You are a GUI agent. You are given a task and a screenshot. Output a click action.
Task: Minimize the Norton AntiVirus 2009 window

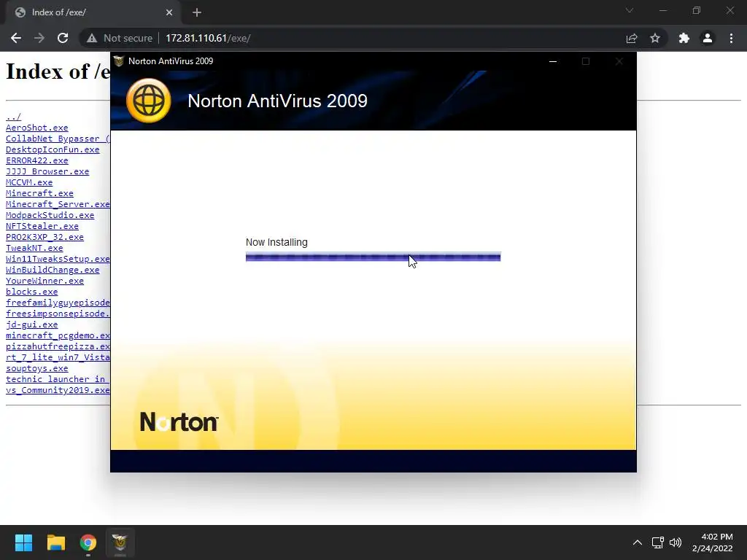(553, 61)
